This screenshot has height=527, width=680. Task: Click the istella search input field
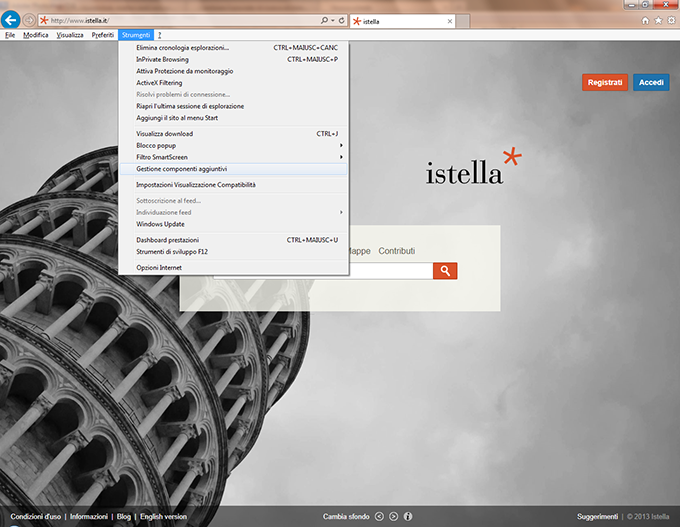click(390, 271)
